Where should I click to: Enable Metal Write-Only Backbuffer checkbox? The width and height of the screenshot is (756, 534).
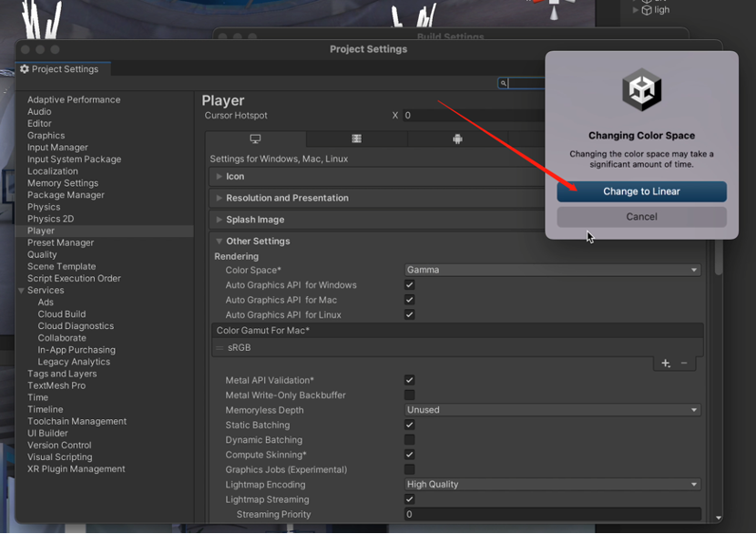point(409,395)
